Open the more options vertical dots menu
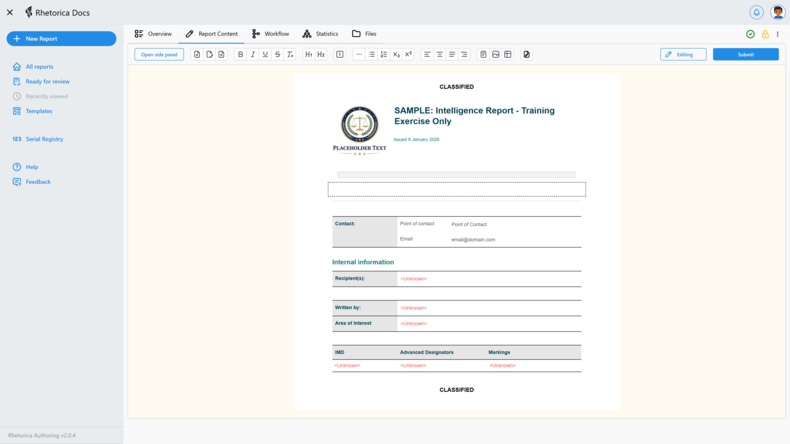The width and height of the screenshot is (790, 444). click(x=777, y=34)
